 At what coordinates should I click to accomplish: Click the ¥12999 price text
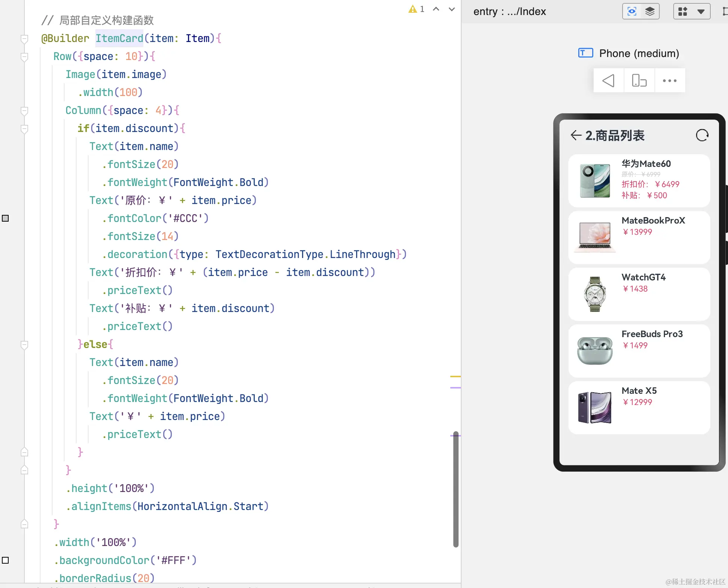[637, 402]
